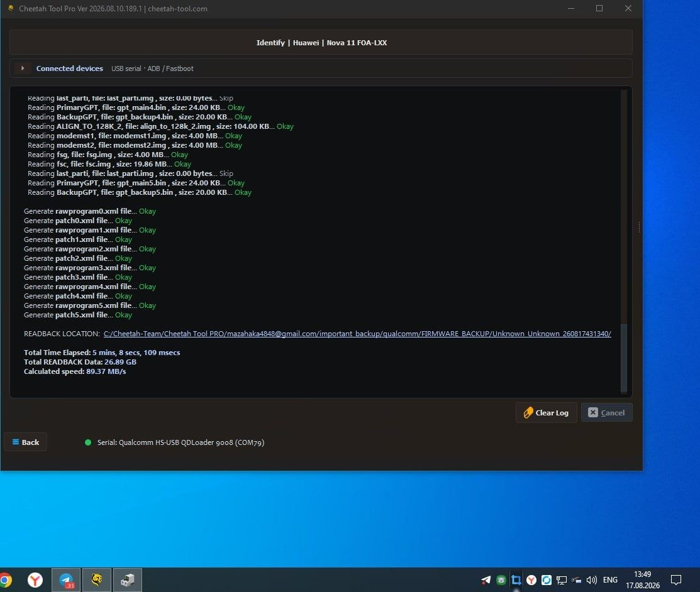This screenshot has height=592, width=700.
Task: Click the Reading fsc fsc.img log line
Action: tap(109, 164)
